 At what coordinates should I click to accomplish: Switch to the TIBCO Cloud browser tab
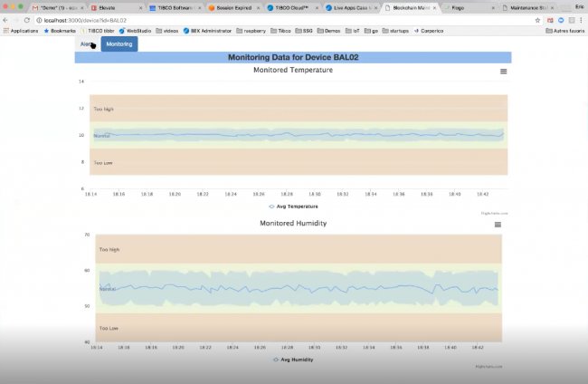292,7
